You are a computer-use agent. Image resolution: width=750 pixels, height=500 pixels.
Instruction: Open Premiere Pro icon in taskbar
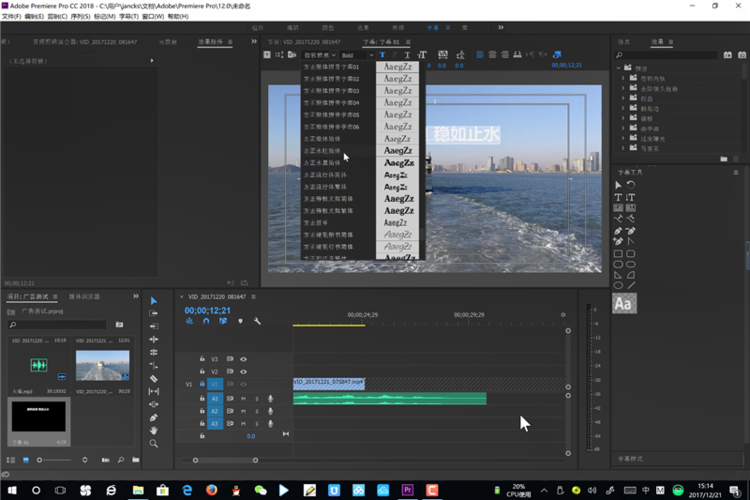408,490
